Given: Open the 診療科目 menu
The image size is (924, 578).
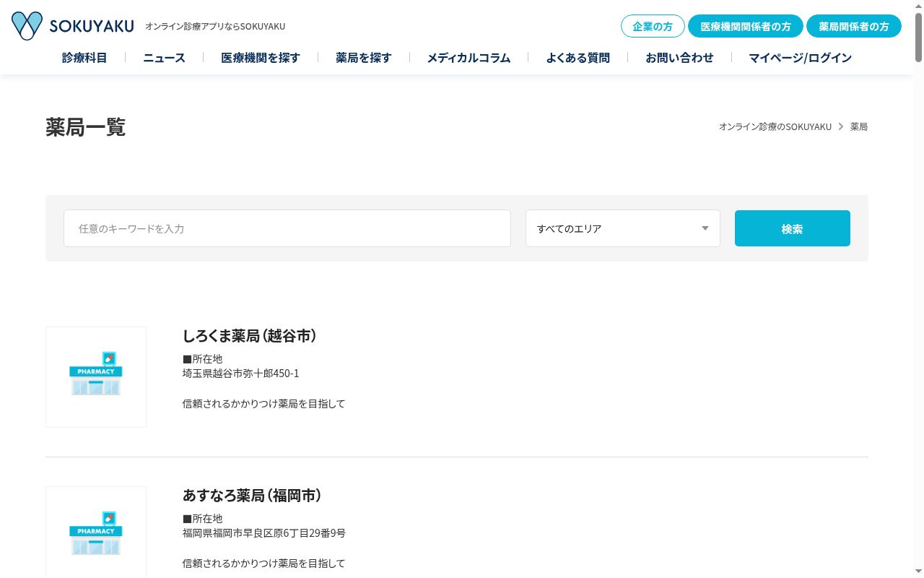Looking at the screenshot, I should point(84,58).
